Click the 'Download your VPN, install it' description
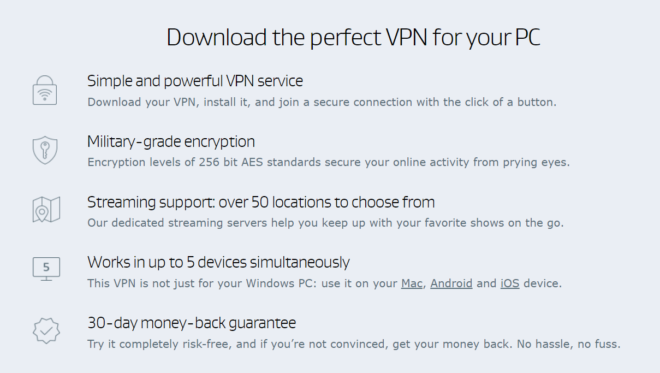This screenshot has height=373, width=660. point(322,102)
